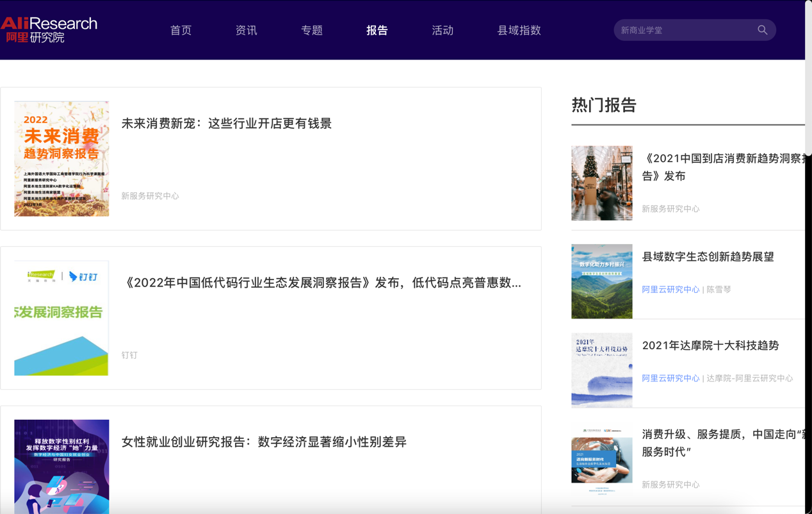The height and width of the screenshot is (514, 812).
Task: Click the 钉钉 low-code report cover image
Action: click(61, 318)
